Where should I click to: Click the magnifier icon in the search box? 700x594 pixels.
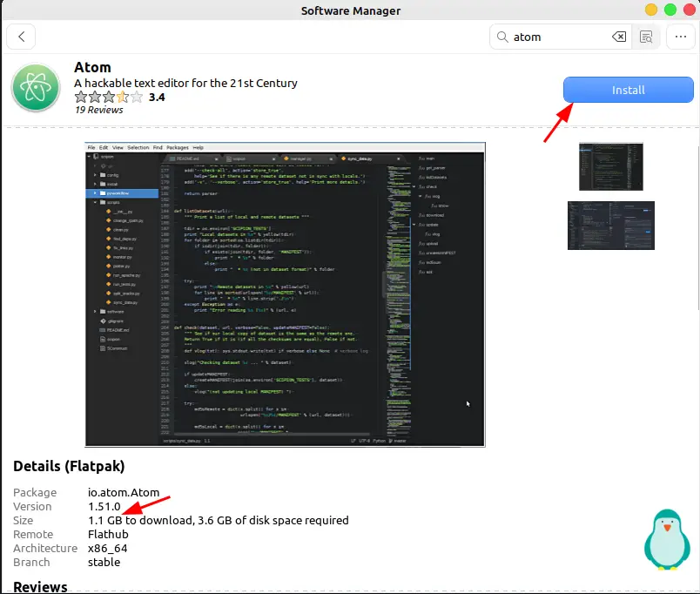[x=502, y=37]
